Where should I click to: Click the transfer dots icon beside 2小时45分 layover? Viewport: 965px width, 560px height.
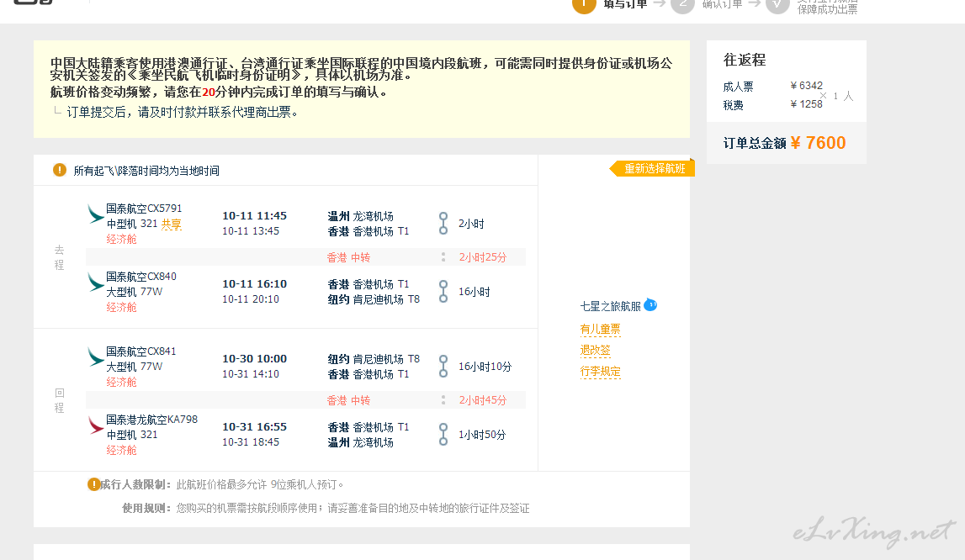click(x=443, y=400)
